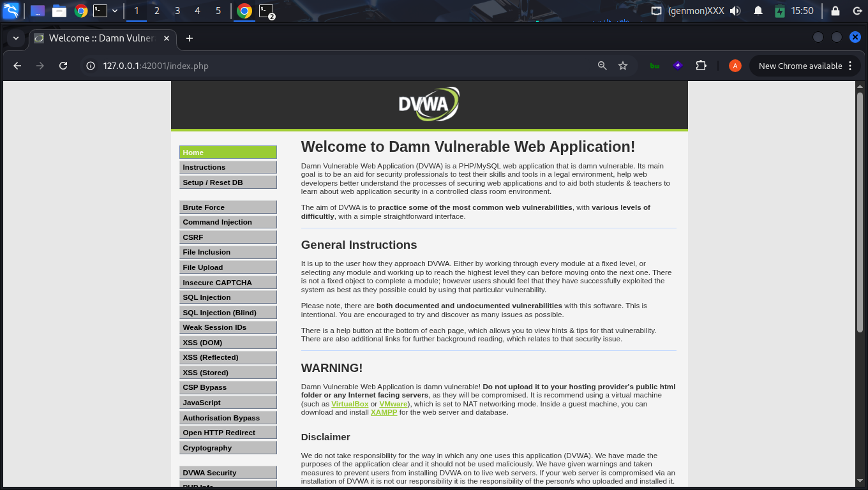
Task: Open the zoom magnifier icon in address bar
Action: [602, 66]
